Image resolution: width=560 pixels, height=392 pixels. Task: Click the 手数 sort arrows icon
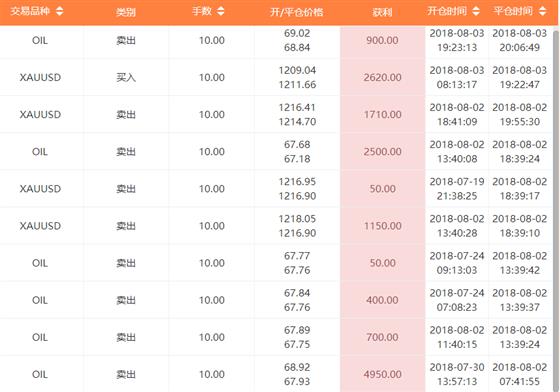click(x=221, y=11)
